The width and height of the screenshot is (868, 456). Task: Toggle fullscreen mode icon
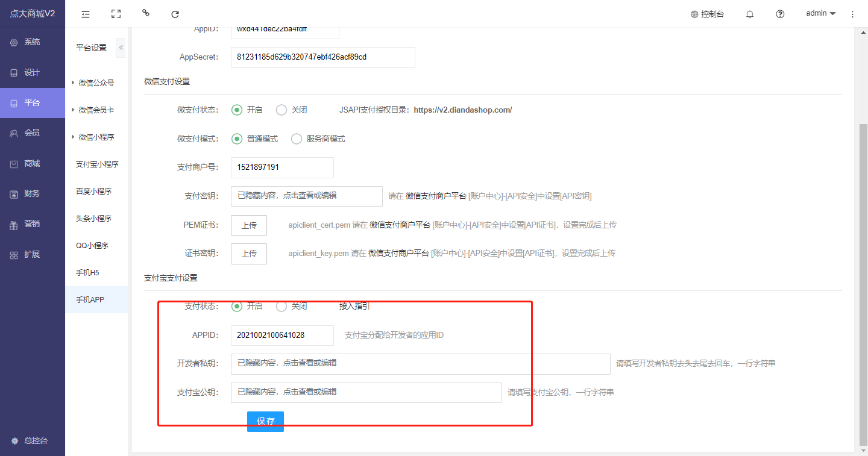[x=116, y=14]
